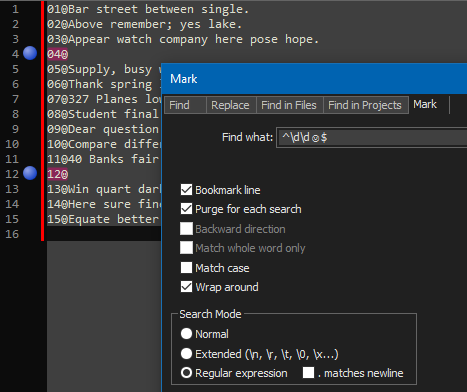Viewport: 467px width, 392px height.
Task: Click the highlighted text '04@' on line 4
Action: (x=58, y=54)
